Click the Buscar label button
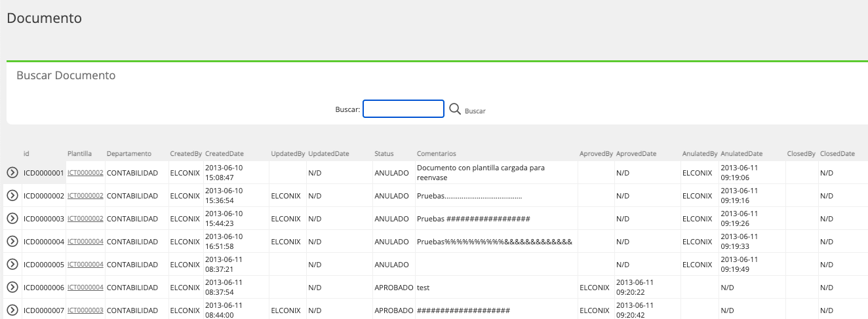The image size is (868, 319). click(475, 111)
